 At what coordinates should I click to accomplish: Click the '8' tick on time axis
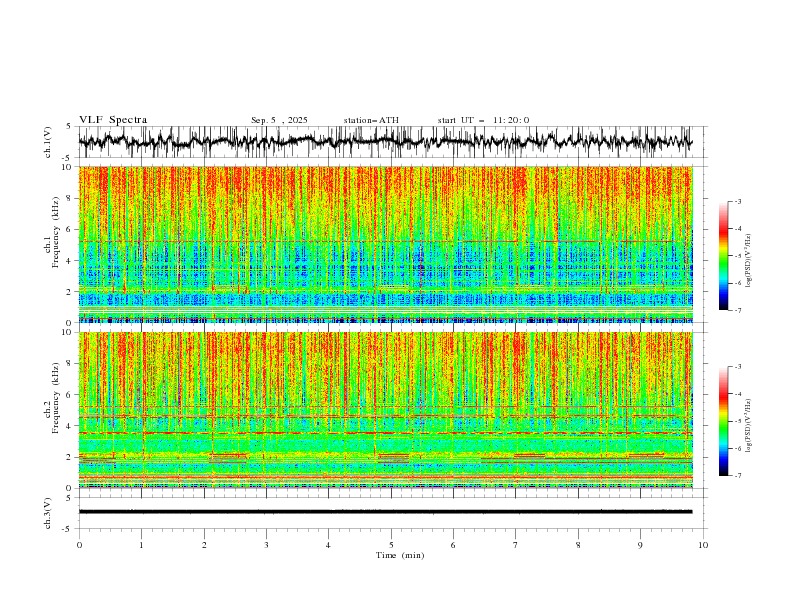tap(578, 545)
